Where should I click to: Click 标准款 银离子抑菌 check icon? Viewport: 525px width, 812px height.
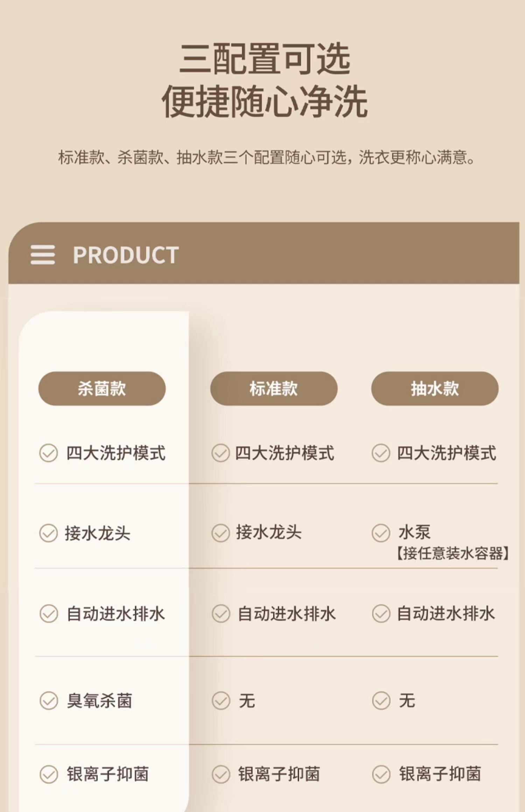click(220, 774)
